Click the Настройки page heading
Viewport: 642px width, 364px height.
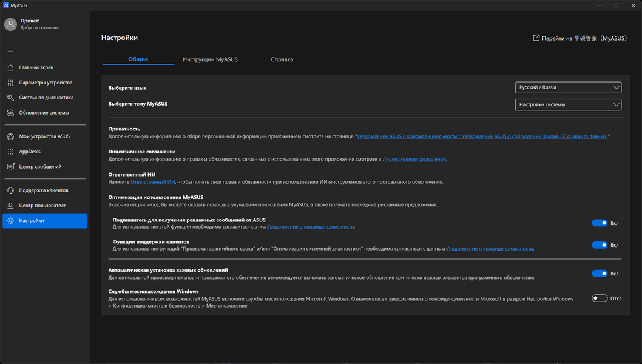pos(120,38)
